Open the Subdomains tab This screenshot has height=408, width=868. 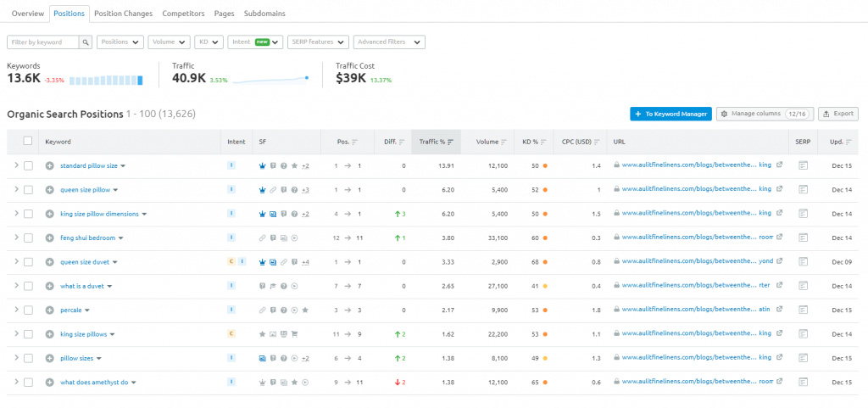[x=265, y=14]
